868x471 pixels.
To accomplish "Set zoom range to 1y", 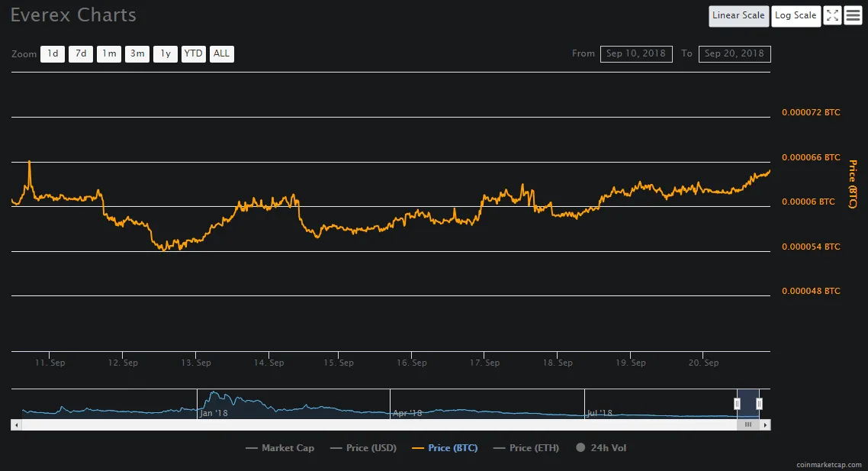I will [x=166, y=53].
